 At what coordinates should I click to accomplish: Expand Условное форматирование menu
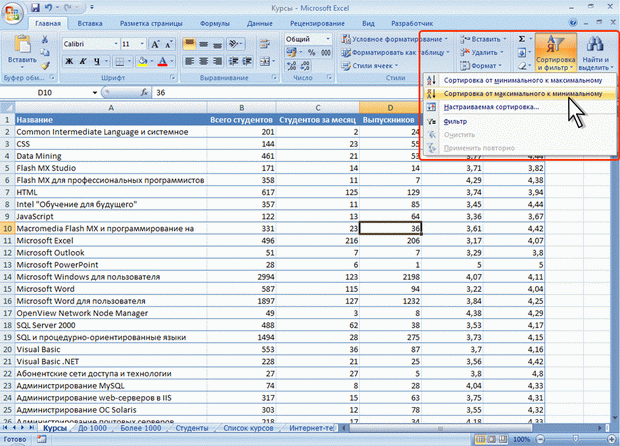click(x=395, y=39)
